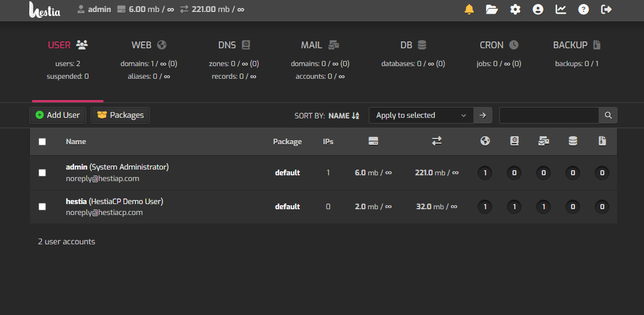Click hestia row mail count badge
This screenshot has width=644, height=315.
(x=544, y=207)
